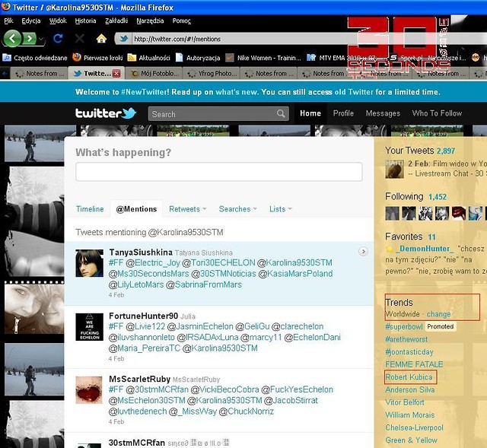The height and width of the screenshot is (448, 487).
Task: Open @Electric_Joy mention in Tanya's tweet
Action: [x=153, y=262]
